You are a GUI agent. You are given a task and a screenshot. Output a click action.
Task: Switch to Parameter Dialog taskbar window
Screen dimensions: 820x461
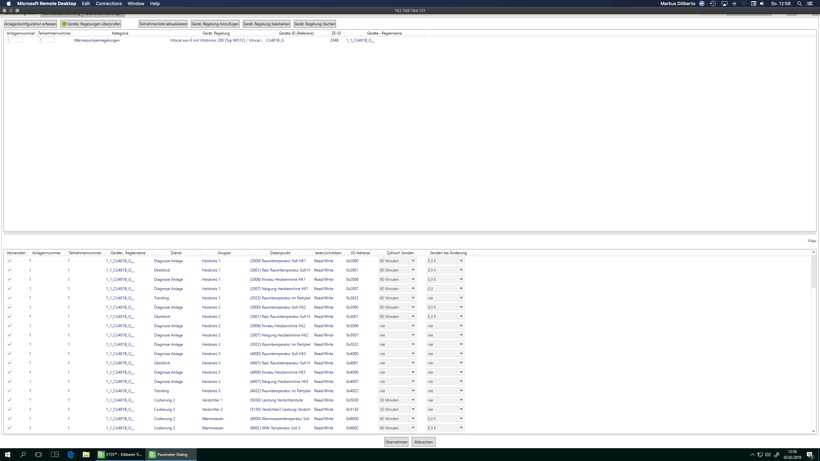coord(171,455)
